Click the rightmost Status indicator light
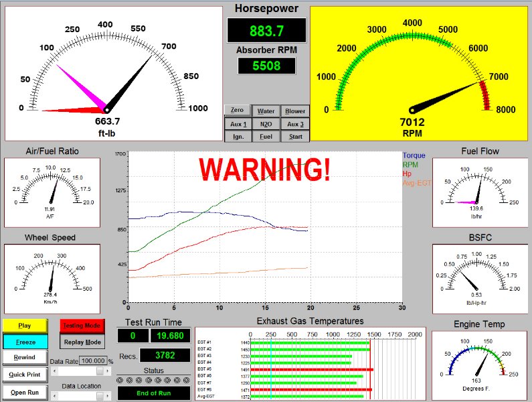Screen dimensions: 532x402 pyautogui.click(x=186, y=380)
